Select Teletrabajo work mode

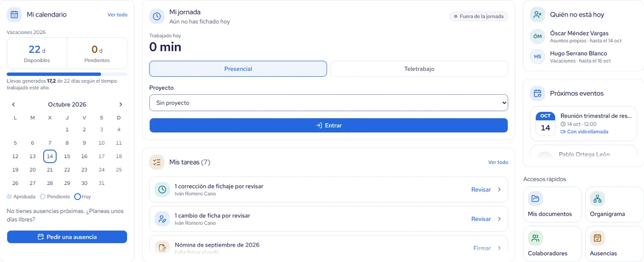(x=419, y=68)
